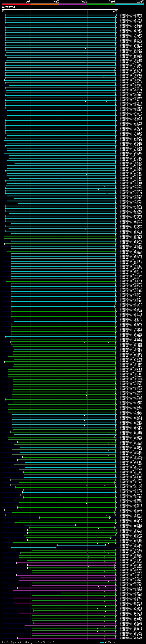Select hit label UniRef100_P0C500
This screenshot has height=644, width=146.
click(x=131, y=389)
